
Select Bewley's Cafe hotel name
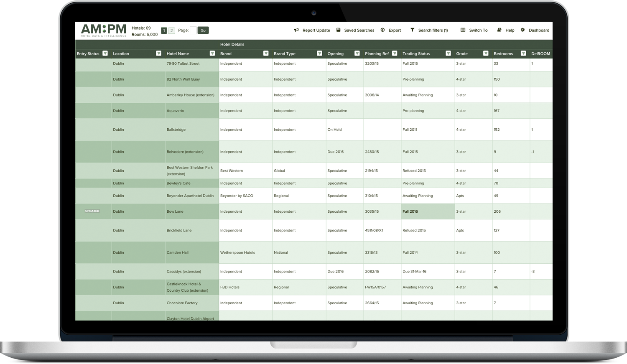tap(178, 183)
